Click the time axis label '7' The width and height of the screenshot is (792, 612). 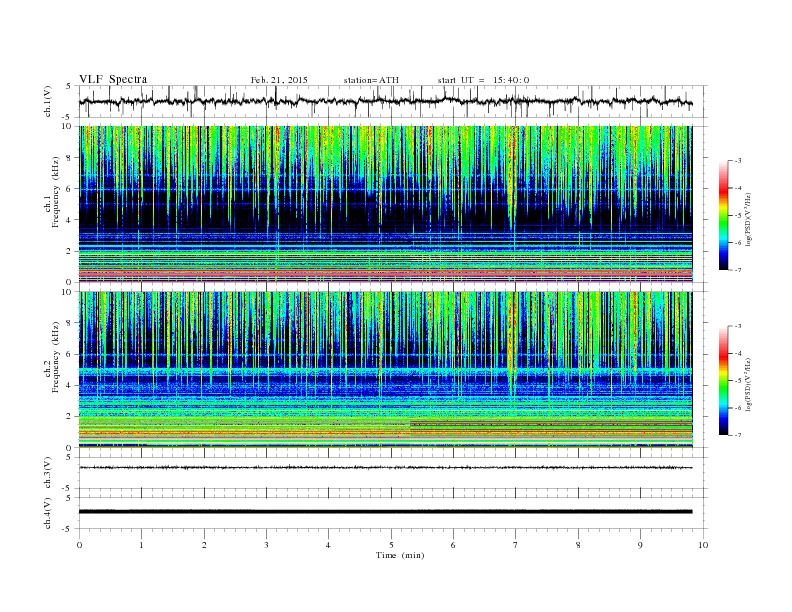(516, 545)
